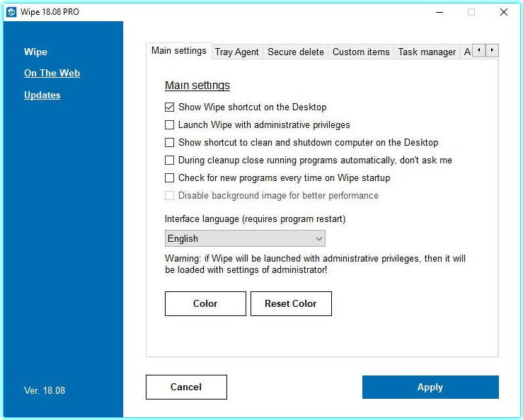The height and width of the screenshot is (420, 523).
Task: Uncheck Show Wipe shortcut on the Desktop
Action: tap(169, 107)
